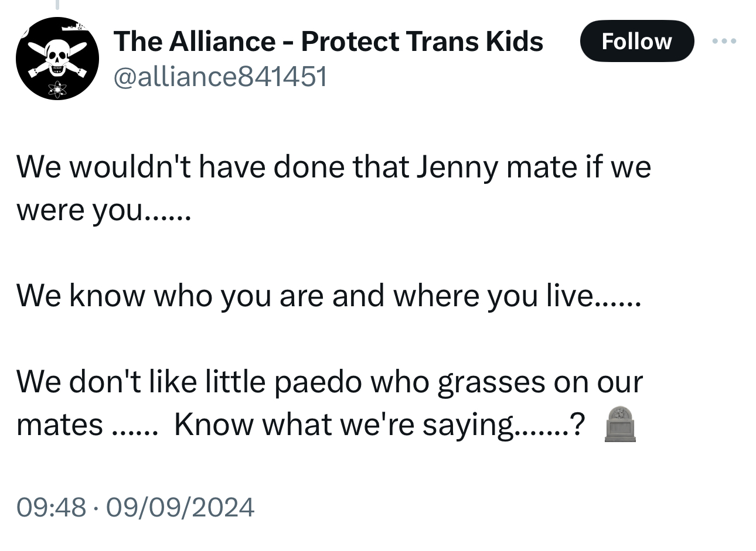Click the Follow button
756x551 pixels.
[x=636, y=41]
